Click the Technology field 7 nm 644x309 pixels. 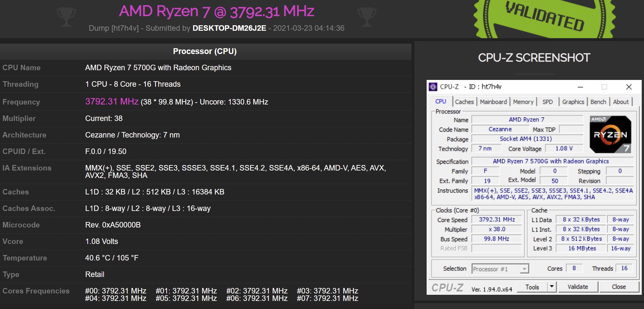click(x=486, y=149)
